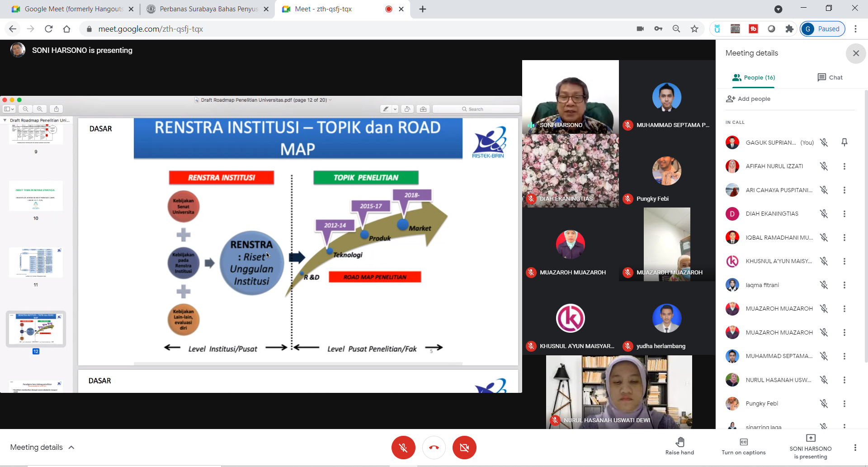This screenshot has height=467, width=868.
Task: Switch to Google Meet (formerly Hangouts) tab
Action: 72,9
